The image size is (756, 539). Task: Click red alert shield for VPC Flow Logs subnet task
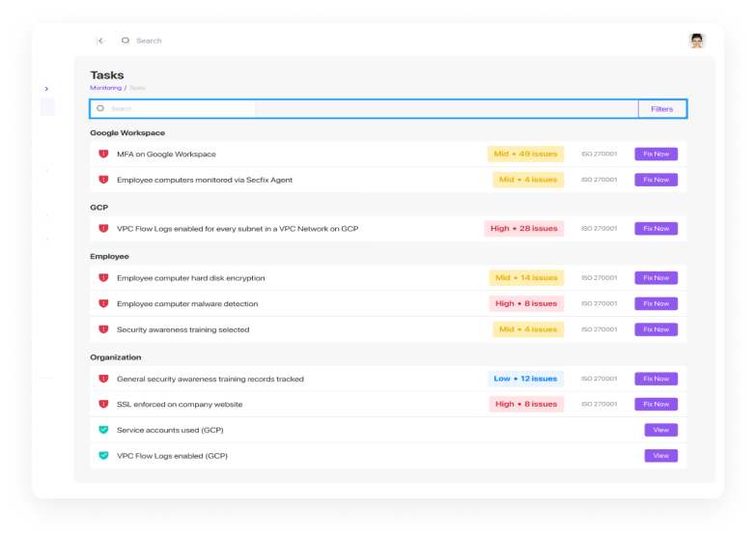[x=103, y=229]
